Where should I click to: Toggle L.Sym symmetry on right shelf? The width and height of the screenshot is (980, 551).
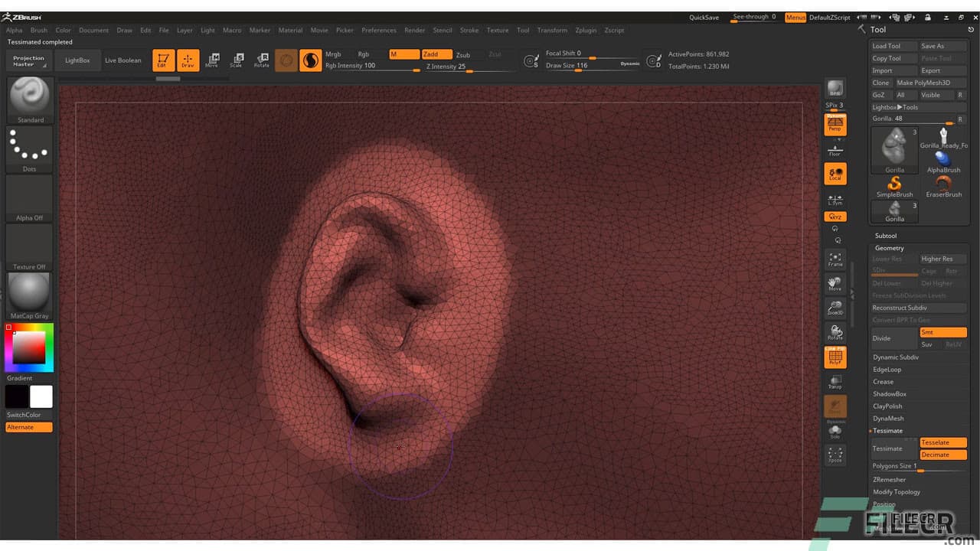point(835,201)
